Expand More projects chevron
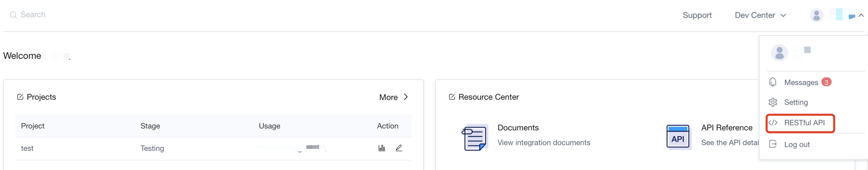The width and height of the screenshot is (868, 170). (x=406, y=97)
